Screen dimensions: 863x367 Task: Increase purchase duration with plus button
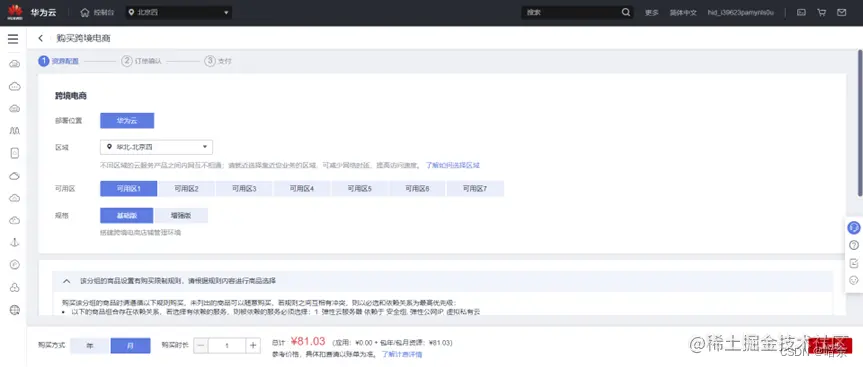pos(253,346)
